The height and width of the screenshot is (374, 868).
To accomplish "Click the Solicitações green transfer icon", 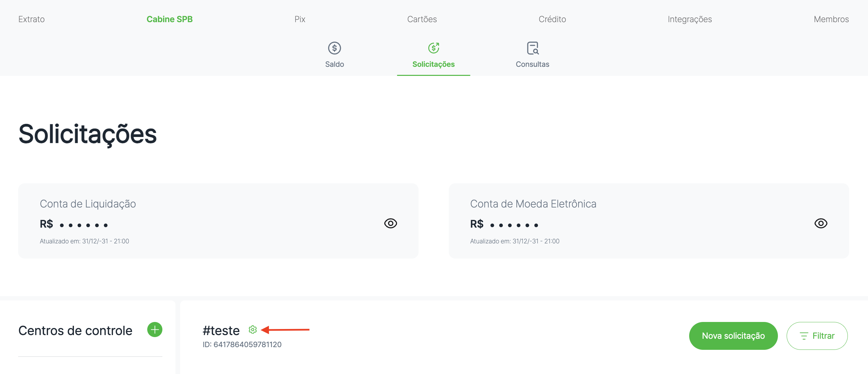I will pyautogui.click(x=433, y=48).
